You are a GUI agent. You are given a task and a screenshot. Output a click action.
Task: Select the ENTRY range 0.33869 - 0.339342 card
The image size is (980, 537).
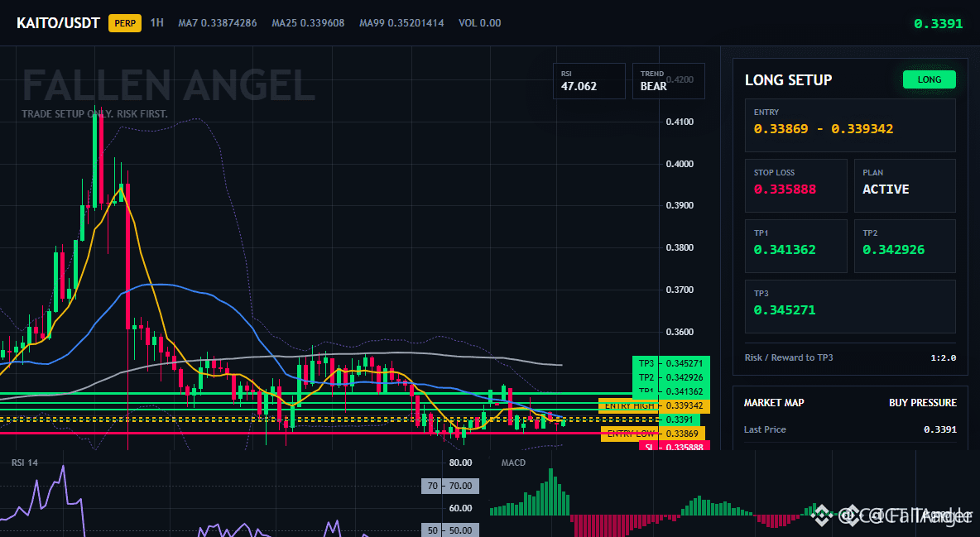coord(850,125)
